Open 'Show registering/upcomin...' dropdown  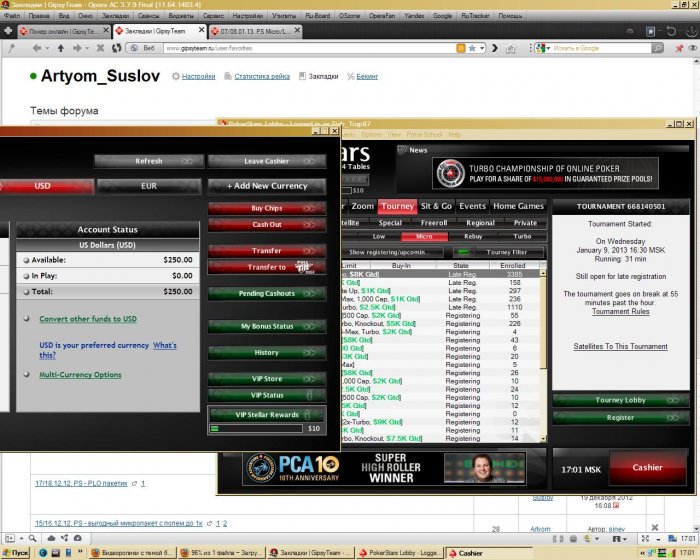click(393, 252)
